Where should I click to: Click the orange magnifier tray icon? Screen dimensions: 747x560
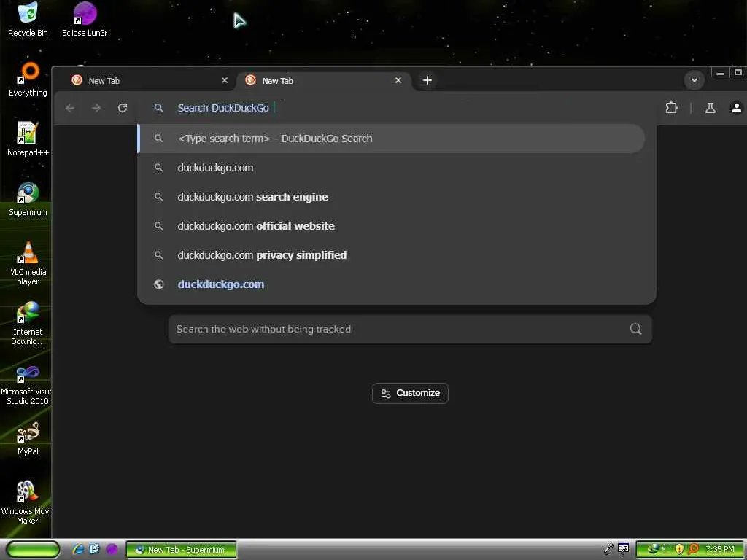coord(693,549)
